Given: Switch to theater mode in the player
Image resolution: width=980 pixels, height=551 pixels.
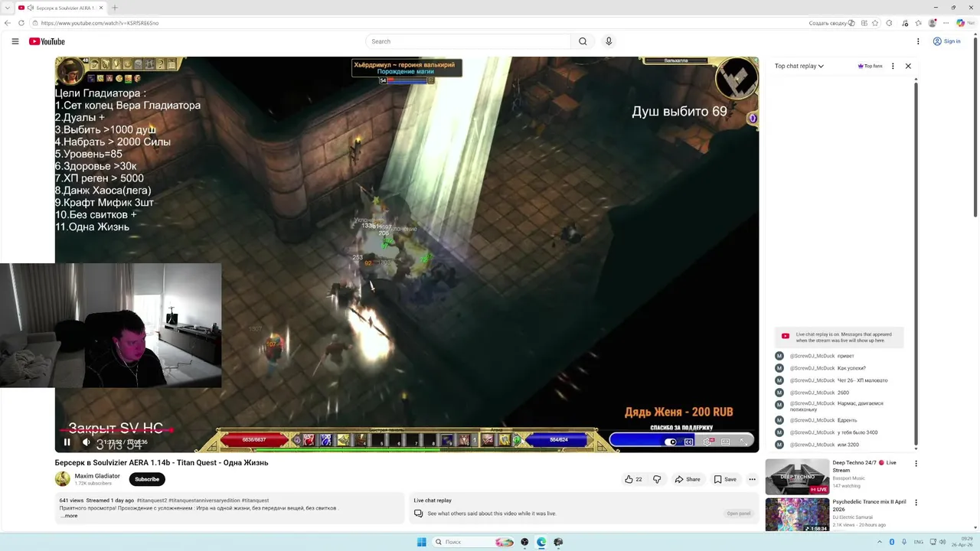Looking at the screenshot, I should point(725,442).
